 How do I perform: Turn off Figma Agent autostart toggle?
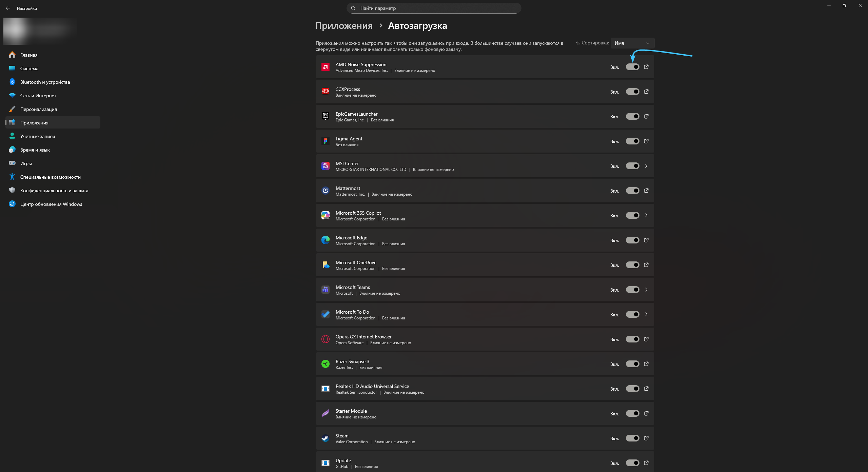(632, 141)
